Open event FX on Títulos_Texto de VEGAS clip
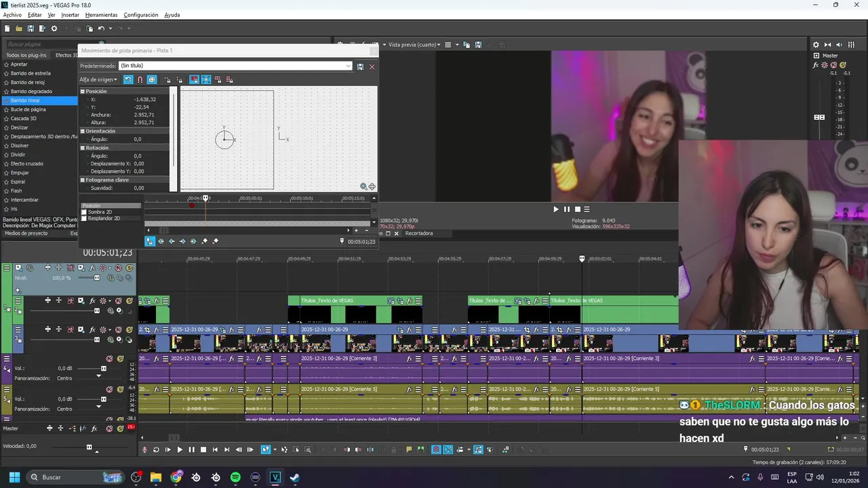The height and width of the screenshot is (488, 868). [410, 300]
